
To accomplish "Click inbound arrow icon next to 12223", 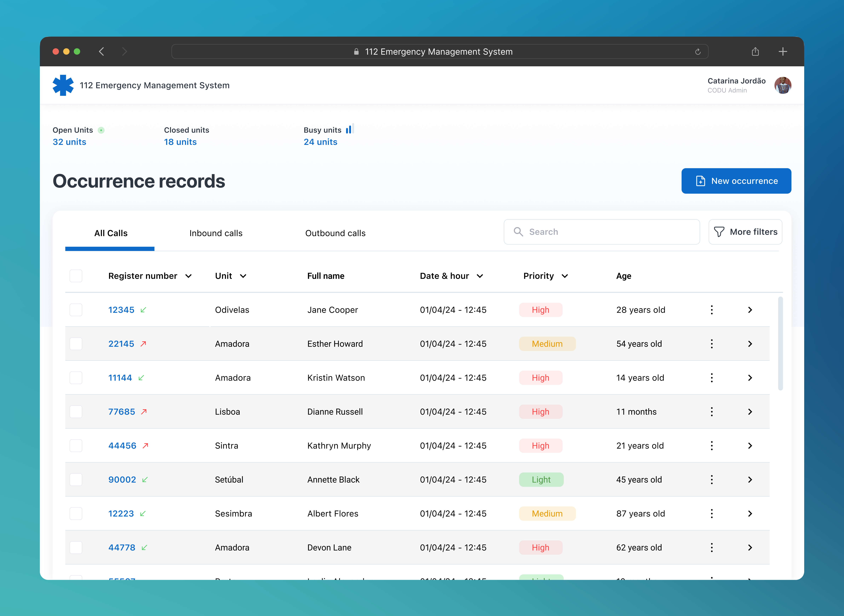I will point(142,513).
